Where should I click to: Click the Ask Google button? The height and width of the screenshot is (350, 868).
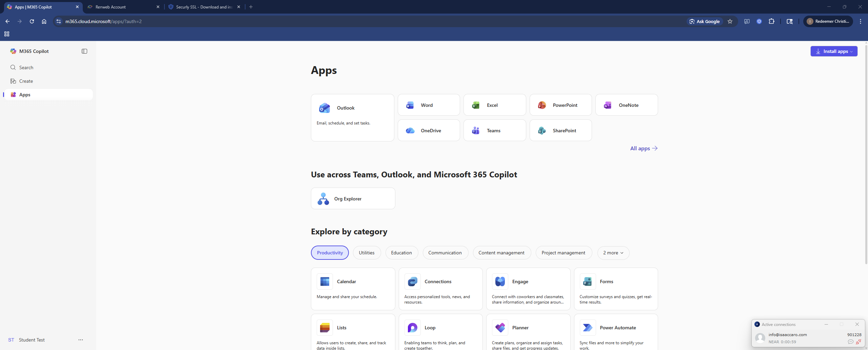[x=705, y=21]
